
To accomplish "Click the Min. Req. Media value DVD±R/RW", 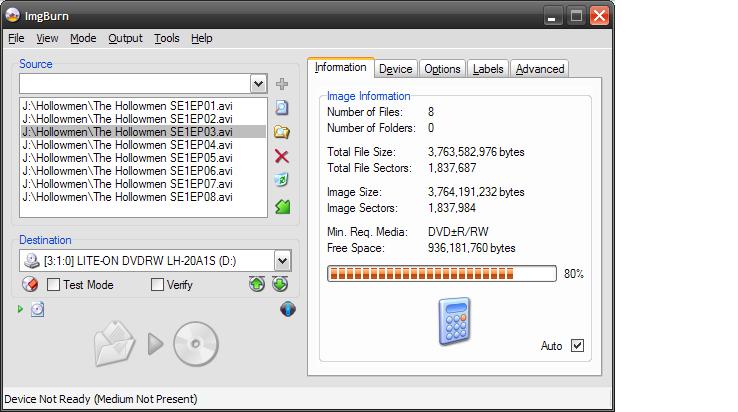I will [458, 232].
